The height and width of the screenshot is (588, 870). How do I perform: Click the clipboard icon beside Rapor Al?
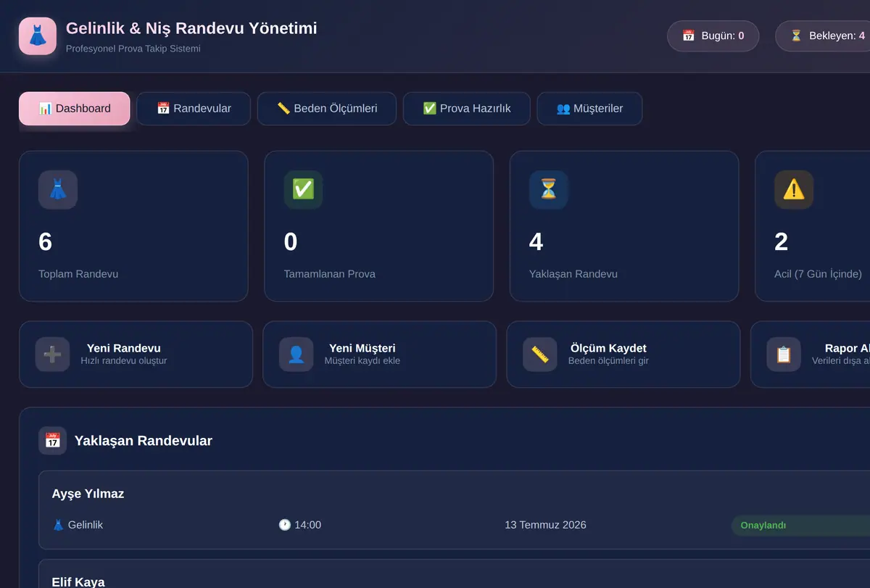tap(784, 355)
